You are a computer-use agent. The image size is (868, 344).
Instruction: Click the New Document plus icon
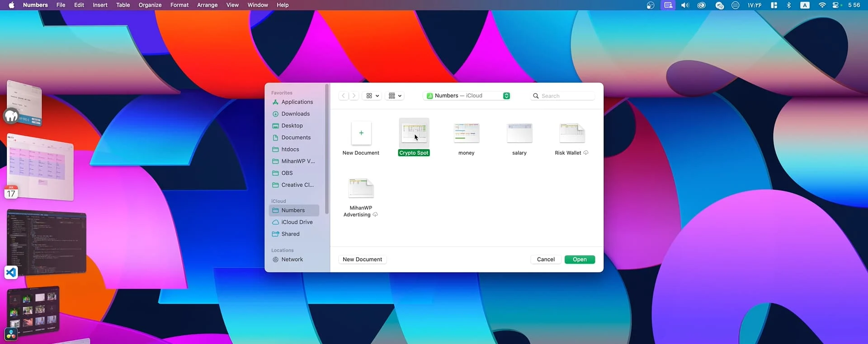click(x=361, y=133)
